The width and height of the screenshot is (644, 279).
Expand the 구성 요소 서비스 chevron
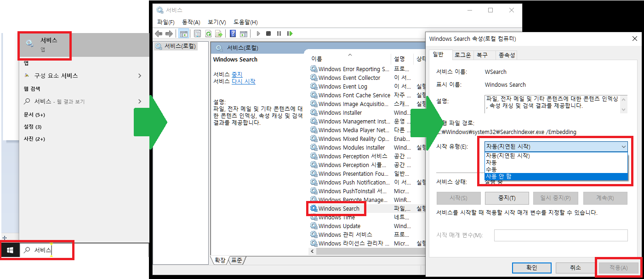140,76
